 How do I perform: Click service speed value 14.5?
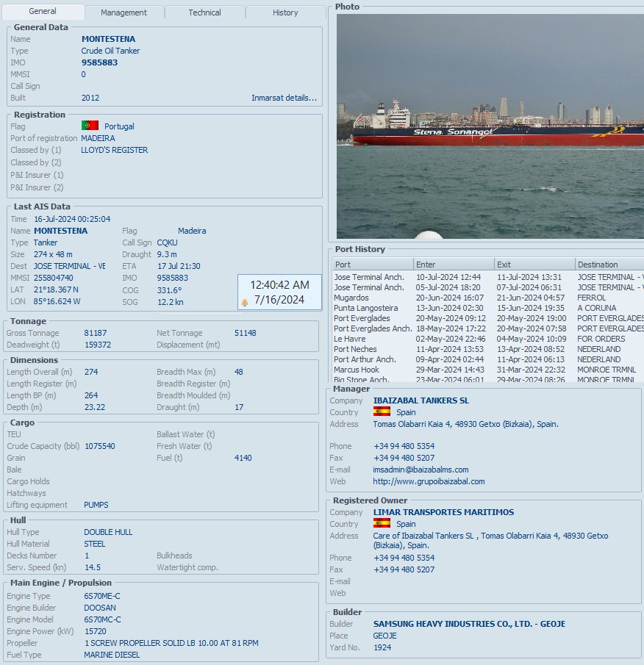(93, 567)
